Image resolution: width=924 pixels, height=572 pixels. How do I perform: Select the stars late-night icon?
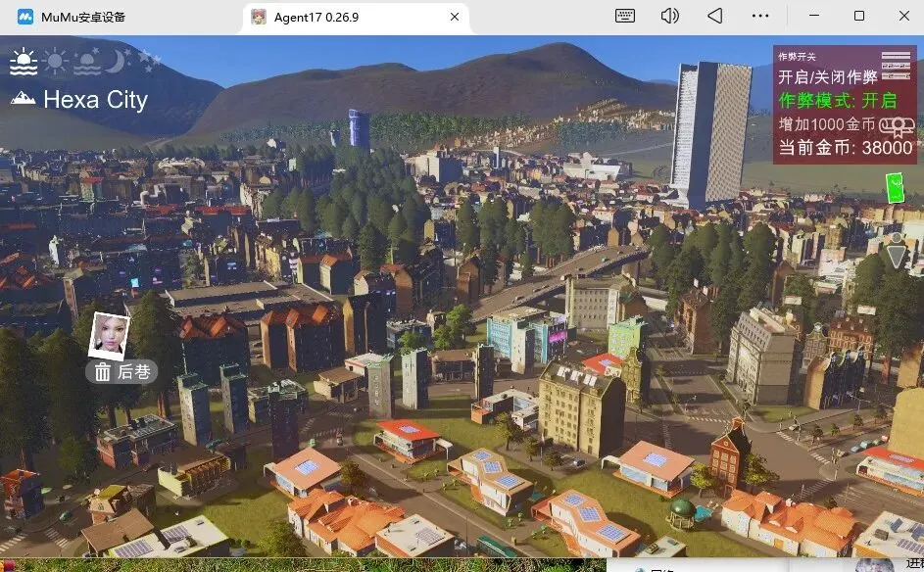coord(148,59)
